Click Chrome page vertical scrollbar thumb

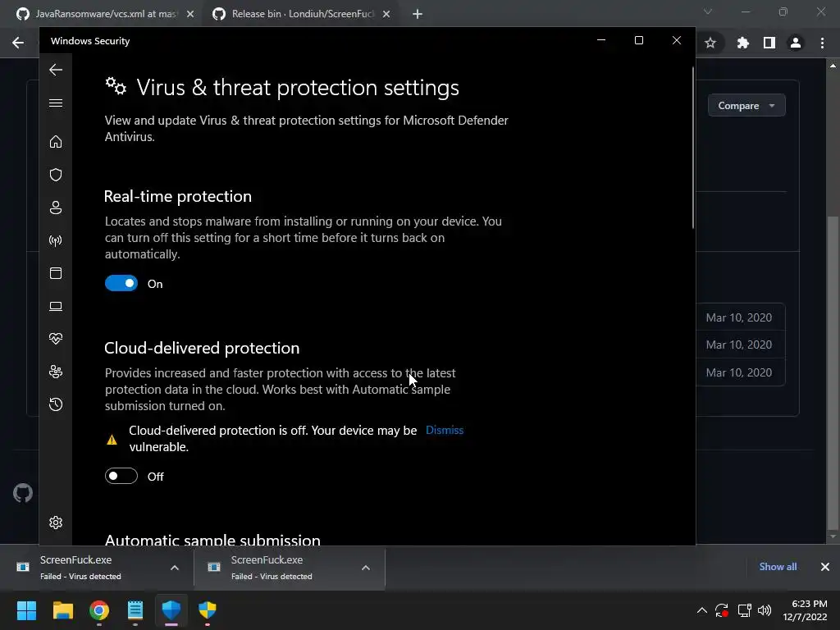click(833, 372)
